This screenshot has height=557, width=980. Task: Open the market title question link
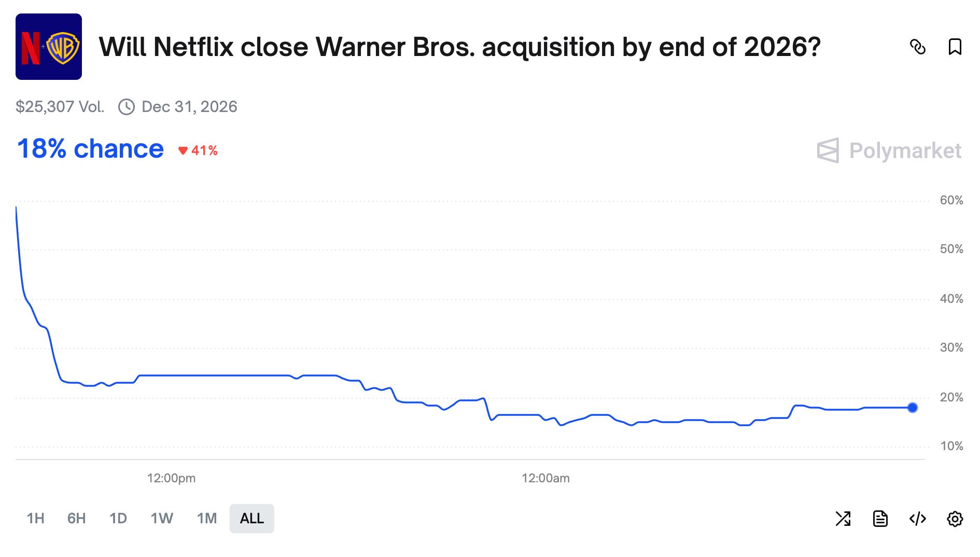460,47
